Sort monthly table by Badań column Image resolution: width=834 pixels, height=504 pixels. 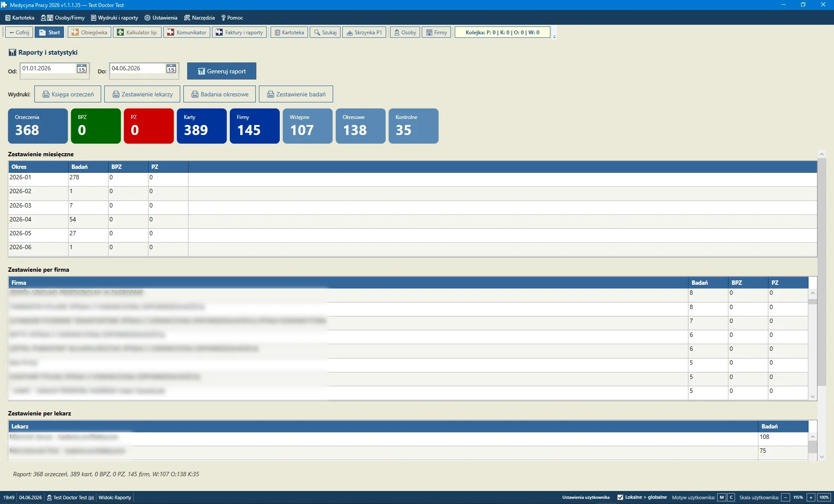(88, 167)
